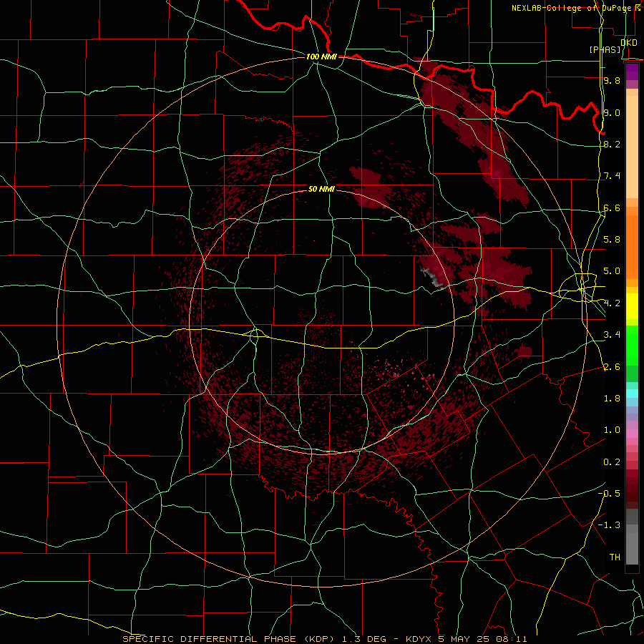Select the 5.8 scale label

pos(612,240)
